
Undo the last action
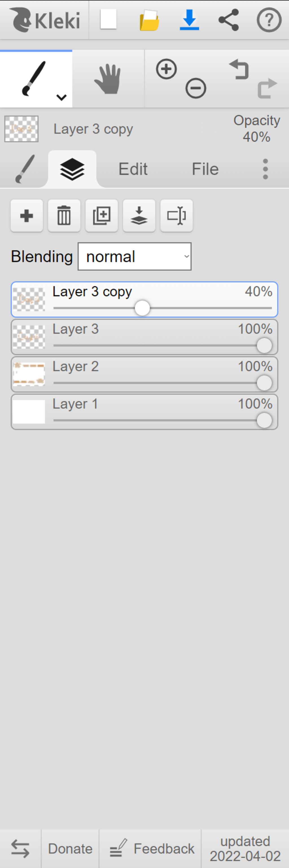[x=239, y=69]
